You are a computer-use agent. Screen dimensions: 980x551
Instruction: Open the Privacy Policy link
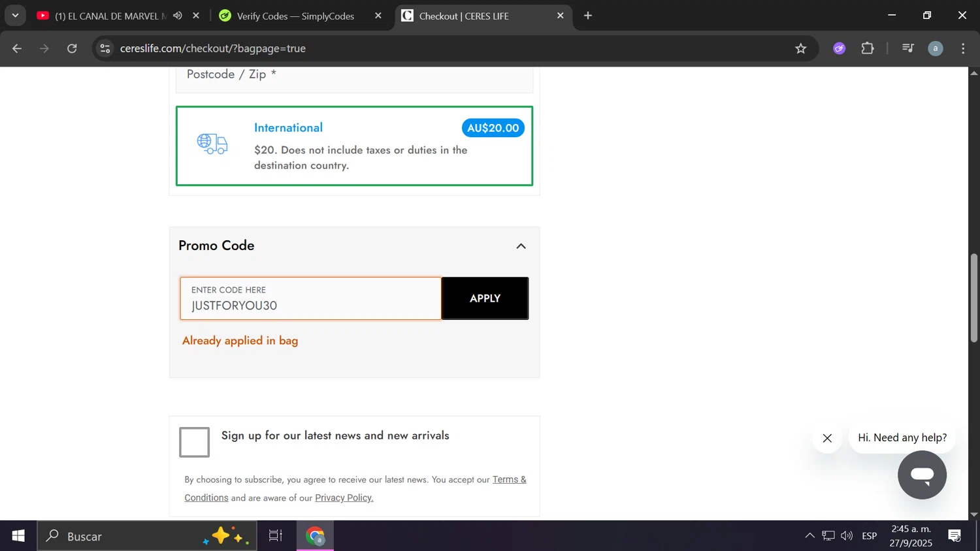tap(344, 497)
